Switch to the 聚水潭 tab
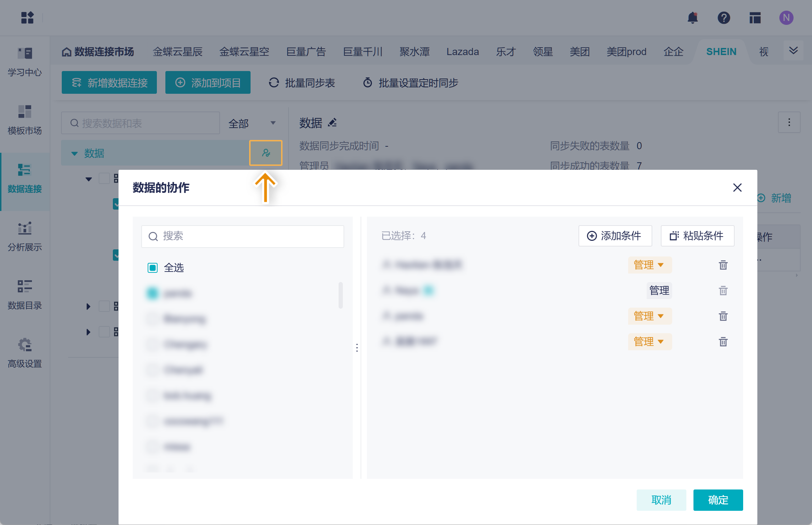Screen dimensions: 812x525 pyautogui.click(x=414, y=52)
